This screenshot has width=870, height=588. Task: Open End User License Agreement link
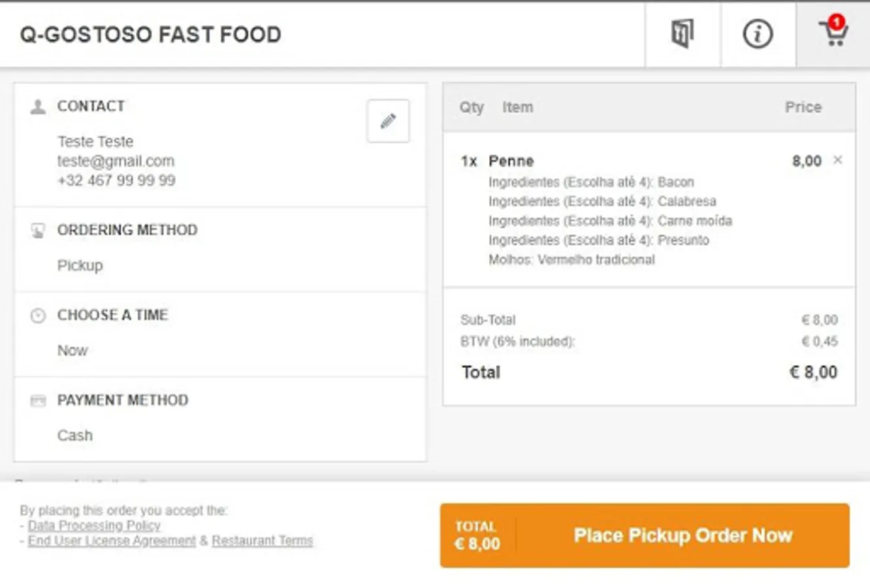[x=112, y=541]
